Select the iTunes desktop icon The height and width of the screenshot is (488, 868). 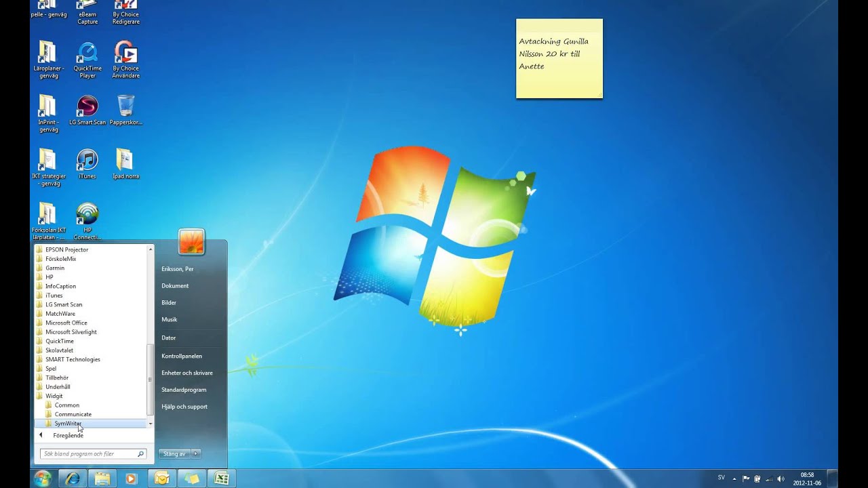click(87, 164)
